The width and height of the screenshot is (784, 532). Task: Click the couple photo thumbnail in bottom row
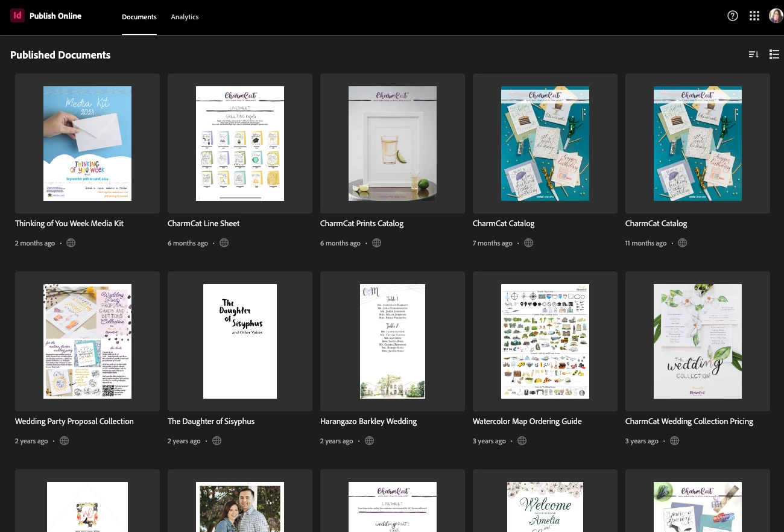coord(240,507)
